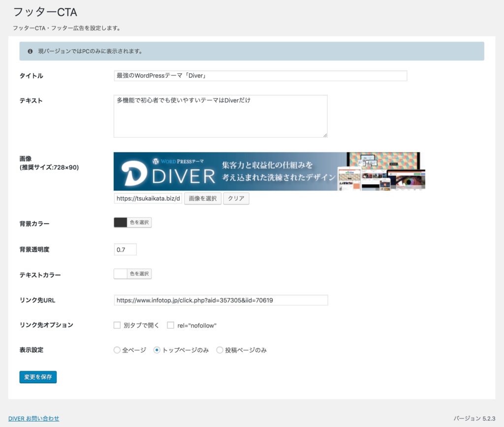Click the 画像を選択 button
Screen dimensions: 504x427
(x=203, y=198)
